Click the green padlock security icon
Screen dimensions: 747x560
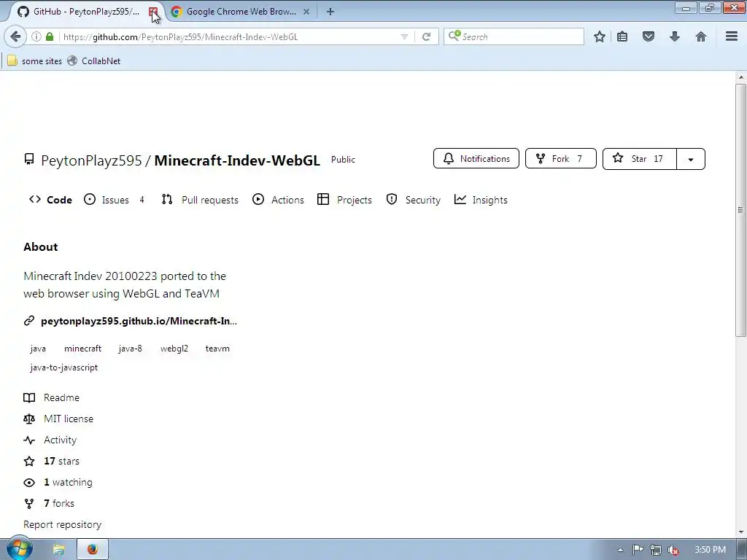coord(50,36)
